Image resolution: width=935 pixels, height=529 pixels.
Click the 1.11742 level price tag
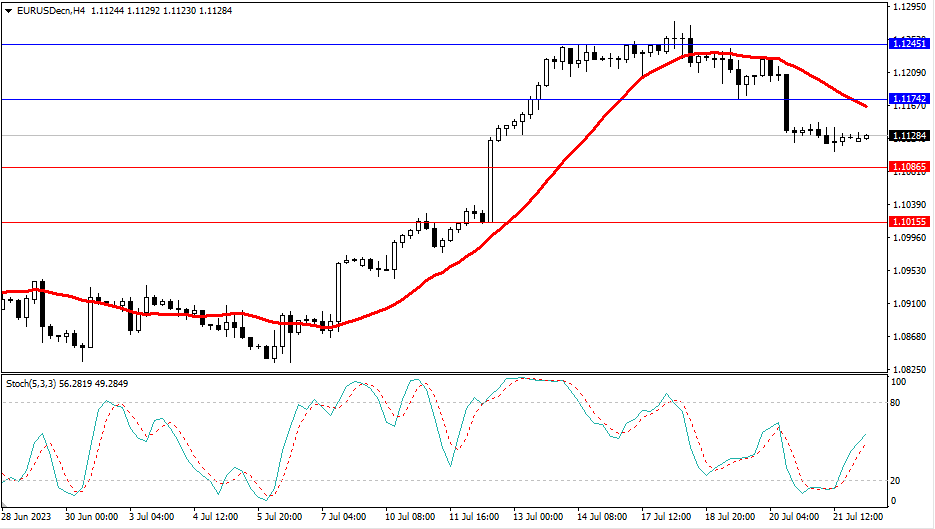[910, 99]
